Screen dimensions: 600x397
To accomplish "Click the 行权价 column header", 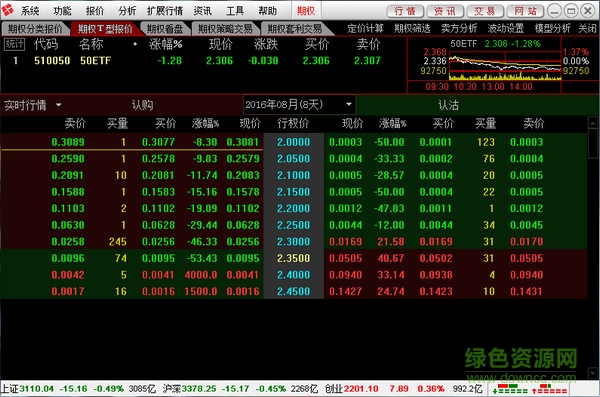I will [293, 123].
